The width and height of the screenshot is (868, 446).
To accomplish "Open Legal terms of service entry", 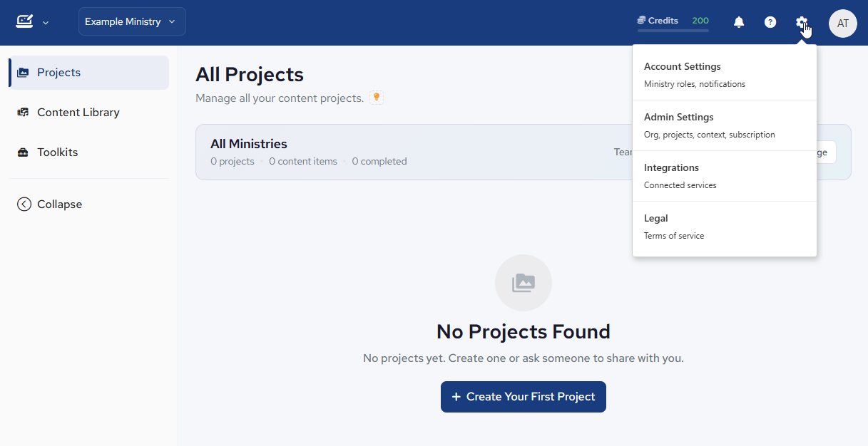I will point(725,227).
